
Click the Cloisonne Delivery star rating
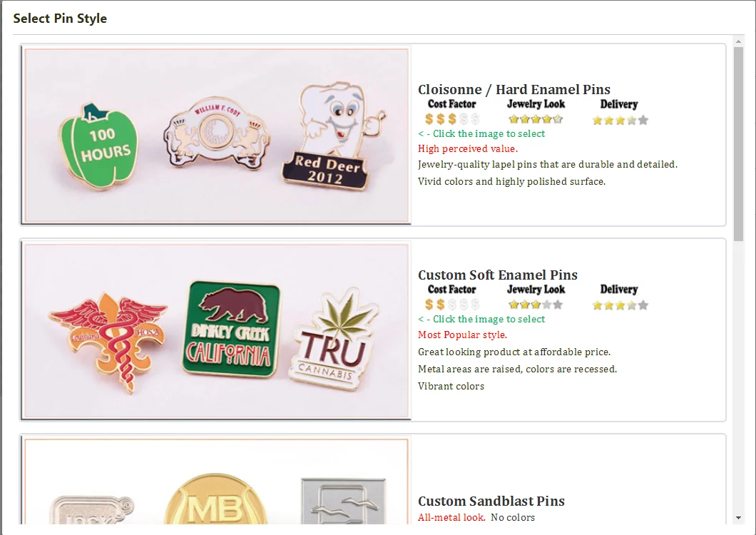point(620,120)
